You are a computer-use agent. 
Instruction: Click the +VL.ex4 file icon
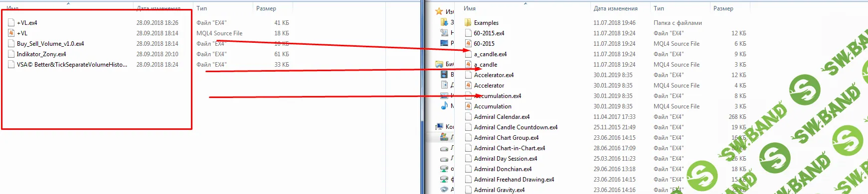(x=11, y=22)
